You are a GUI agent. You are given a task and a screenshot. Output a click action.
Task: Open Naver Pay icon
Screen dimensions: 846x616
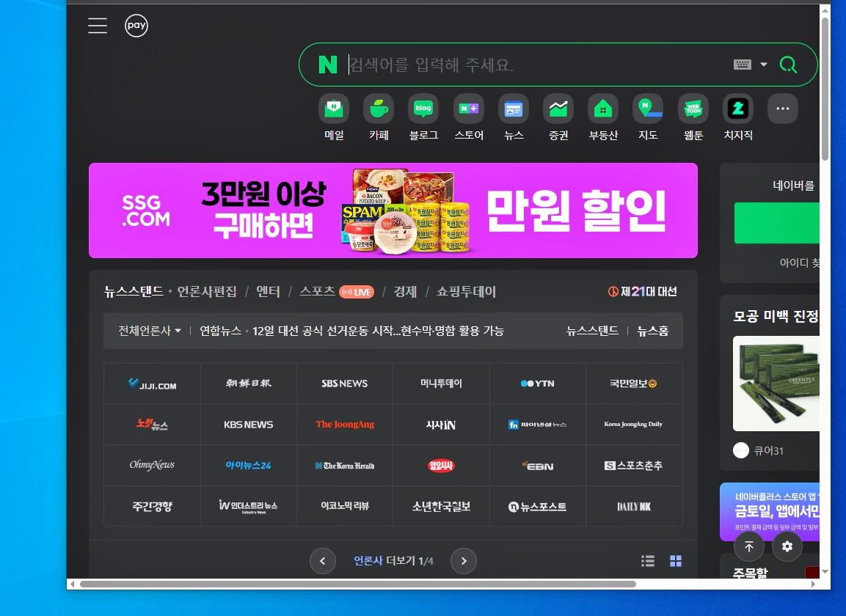pos(136,26)
